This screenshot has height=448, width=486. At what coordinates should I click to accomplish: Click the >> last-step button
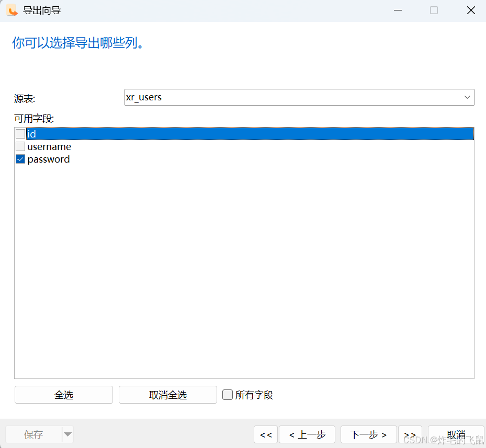(410, 434)
